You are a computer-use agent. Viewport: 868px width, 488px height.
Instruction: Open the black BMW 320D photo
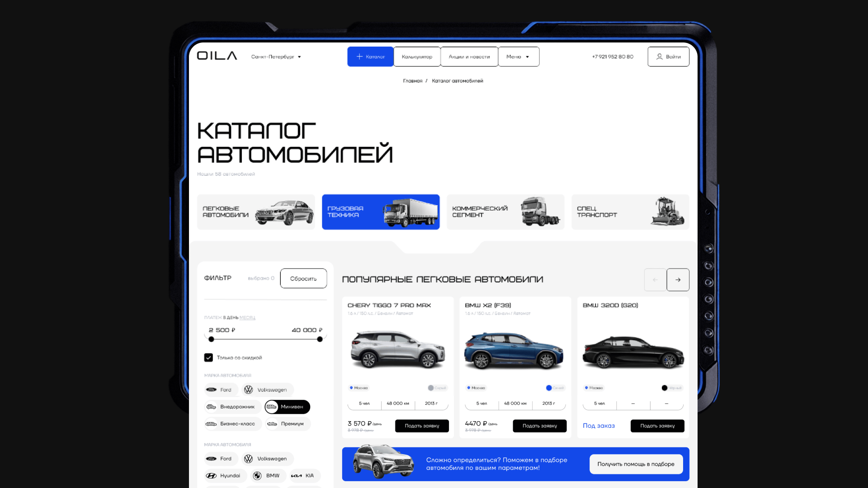pos(633,352)
